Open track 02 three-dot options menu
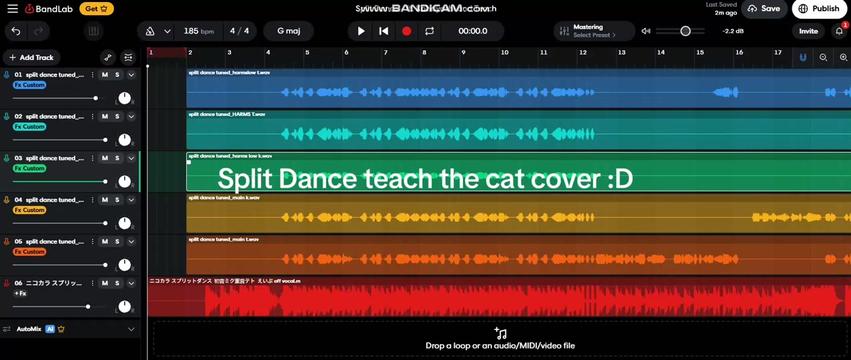 tap(92, 116)
